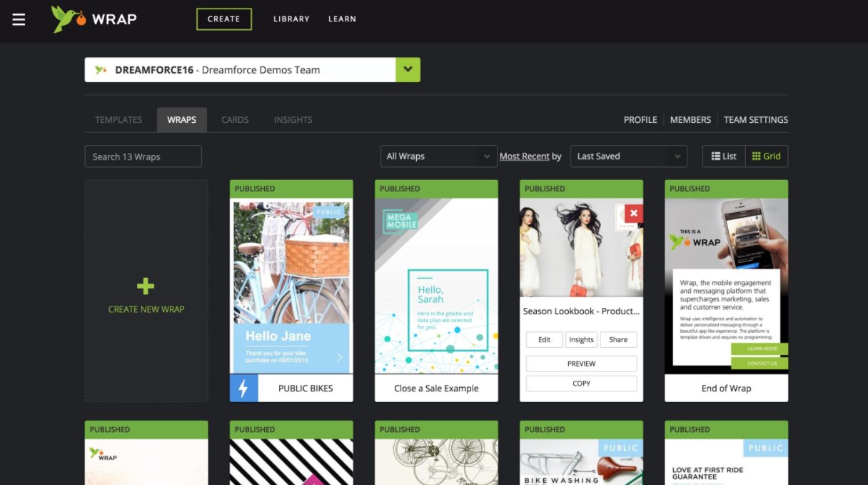Open the Close a Sale Example thumbnail
This screenshot has height=485, width=868.
coord(436,286)
